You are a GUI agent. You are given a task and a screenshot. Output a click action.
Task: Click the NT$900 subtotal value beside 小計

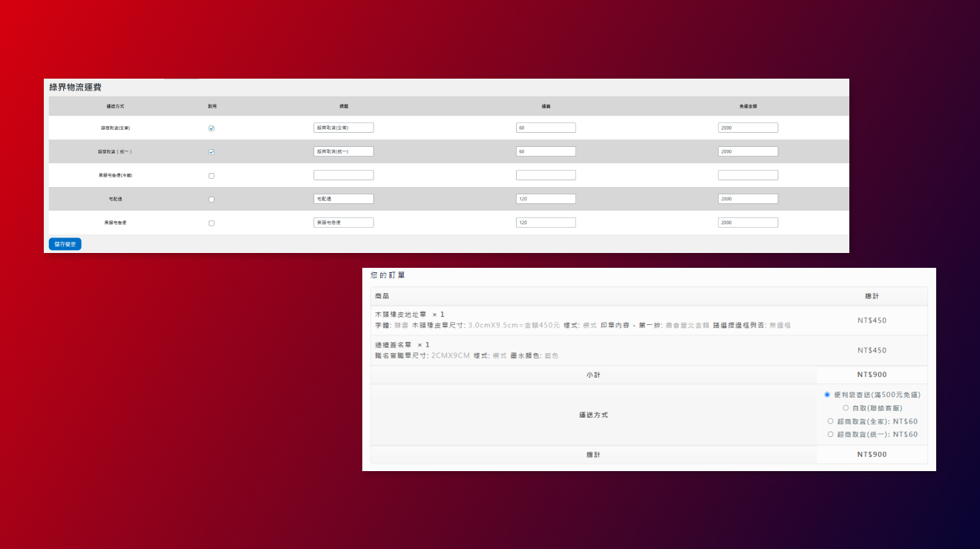tap(872, 375)
